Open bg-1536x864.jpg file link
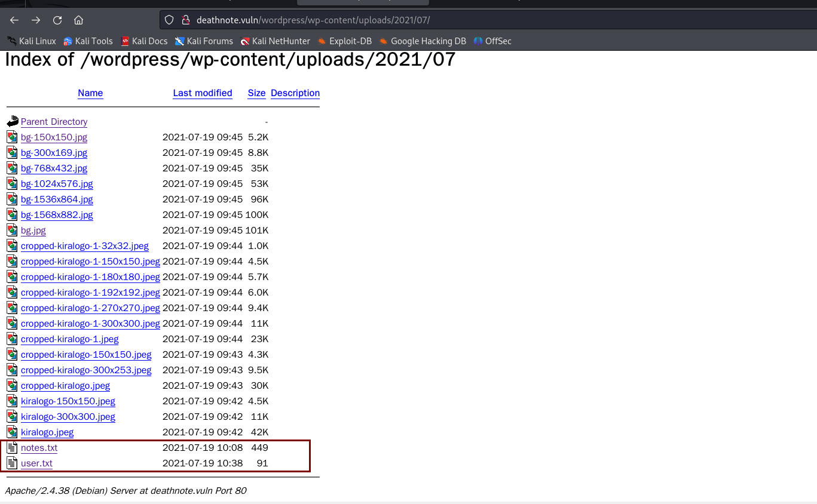This screenshot has height=504, width=817. coord(57,199)
